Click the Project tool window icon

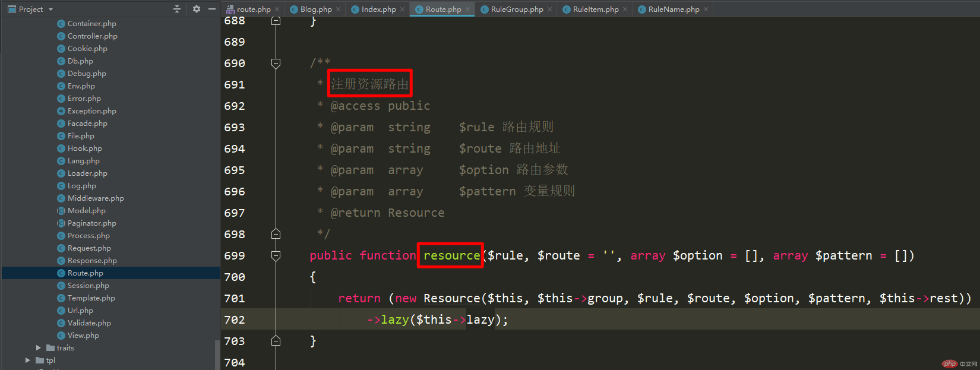click(x=11, y=10)
